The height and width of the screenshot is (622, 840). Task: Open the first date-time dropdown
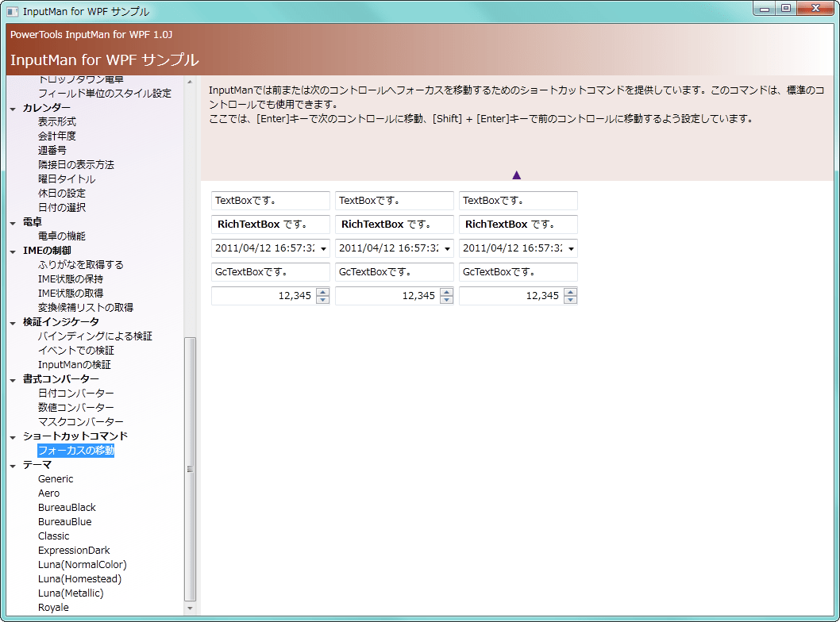click(x=322, y=248)
